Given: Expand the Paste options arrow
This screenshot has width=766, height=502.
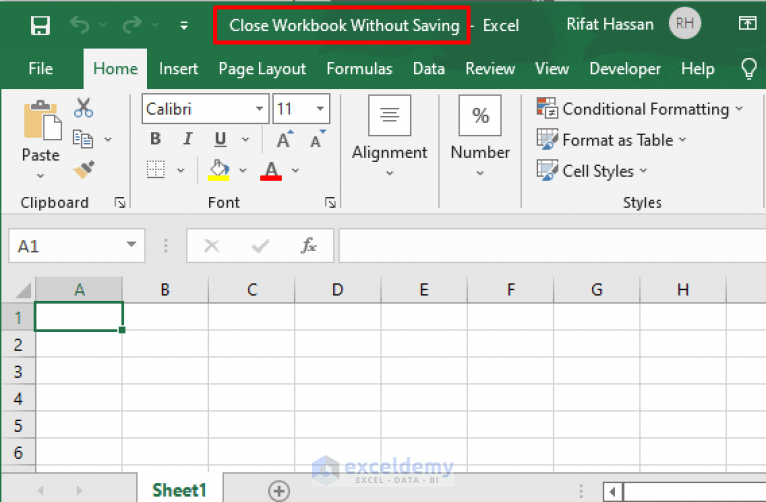Looking at the screenshot, I should point(41,175).
